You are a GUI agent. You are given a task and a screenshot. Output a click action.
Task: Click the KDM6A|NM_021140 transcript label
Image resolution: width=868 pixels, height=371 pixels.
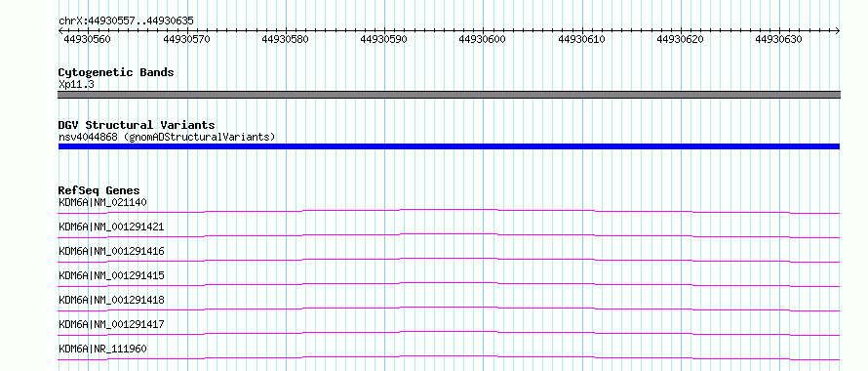[x=103, y=202]
